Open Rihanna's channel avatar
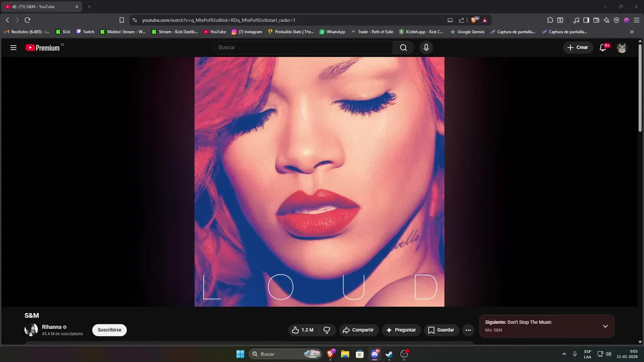Image resolution: width=644 pixels, height=362 pixels. point(31,330)
